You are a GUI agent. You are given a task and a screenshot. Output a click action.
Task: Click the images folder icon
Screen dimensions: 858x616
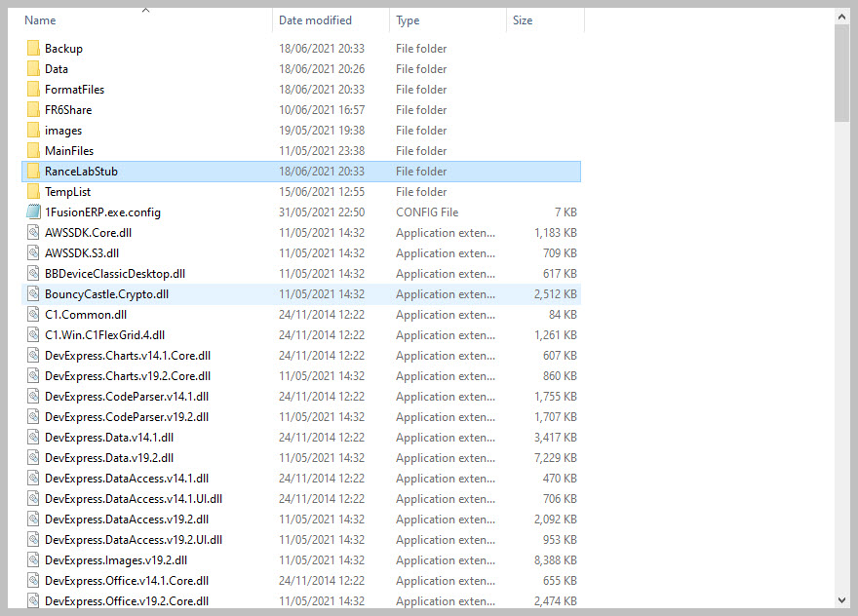(33, 131)
